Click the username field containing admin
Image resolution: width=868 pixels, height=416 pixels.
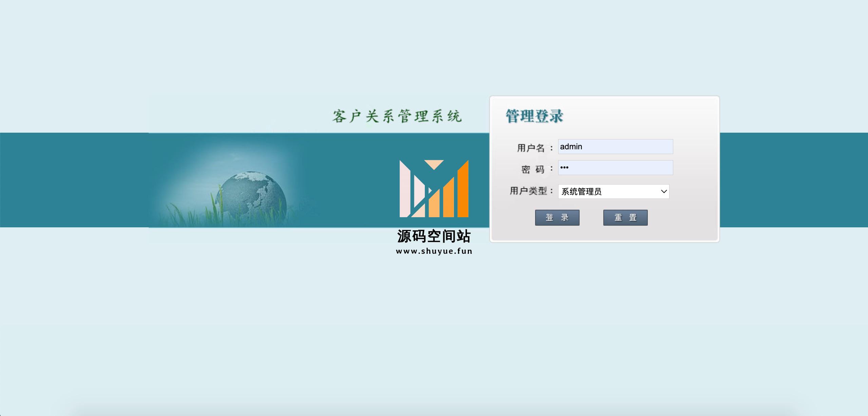click(616, 147)
